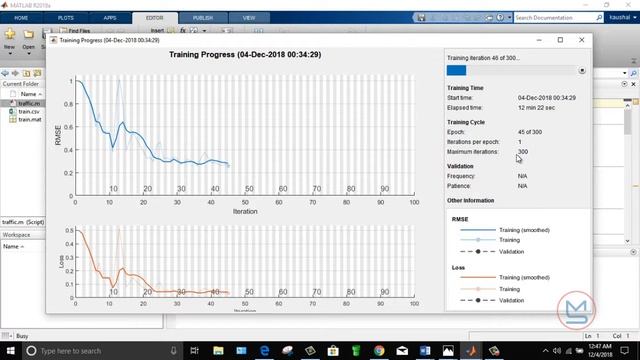Click the '45 of 300' epoch value
The width and height of the screenshot is (640, 360).
coord(530,132)
